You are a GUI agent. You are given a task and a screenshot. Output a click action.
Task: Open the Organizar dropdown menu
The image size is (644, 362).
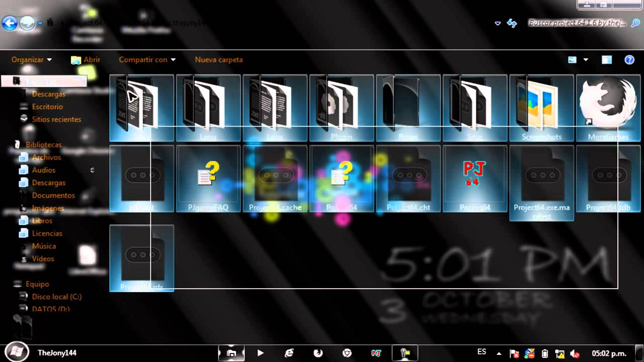(32, 59)
